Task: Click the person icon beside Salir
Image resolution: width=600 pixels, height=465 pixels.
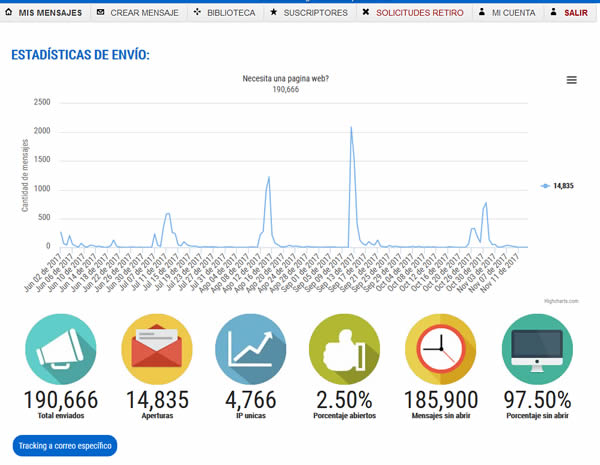Action: (553, 12)
